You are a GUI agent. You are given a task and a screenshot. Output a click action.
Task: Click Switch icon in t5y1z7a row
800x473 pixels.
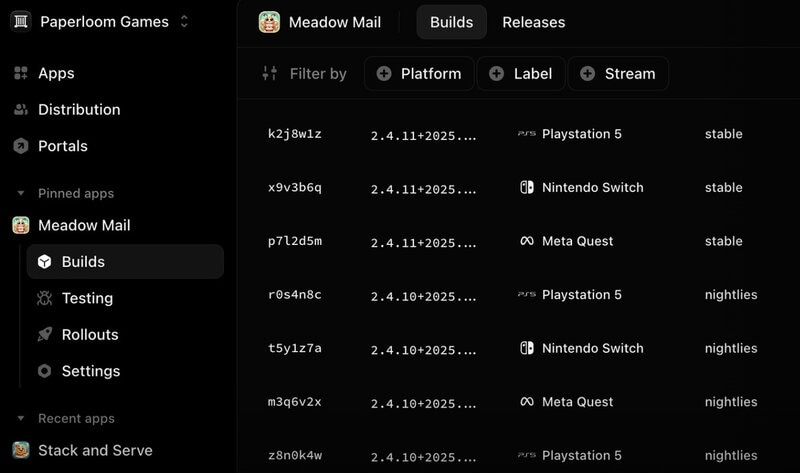click(x=527, y=348)
